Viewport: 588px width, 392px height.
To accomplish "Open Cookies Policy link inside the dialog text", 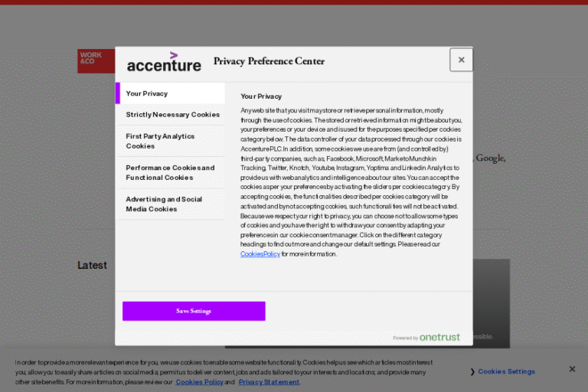I will pos(260,254).
